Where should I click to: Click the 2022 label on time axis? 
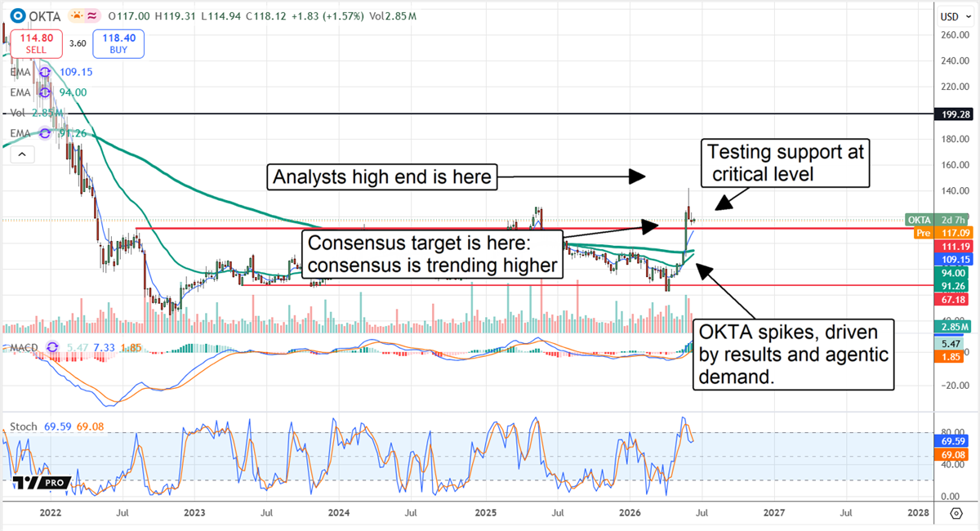(x=50, y=513)
